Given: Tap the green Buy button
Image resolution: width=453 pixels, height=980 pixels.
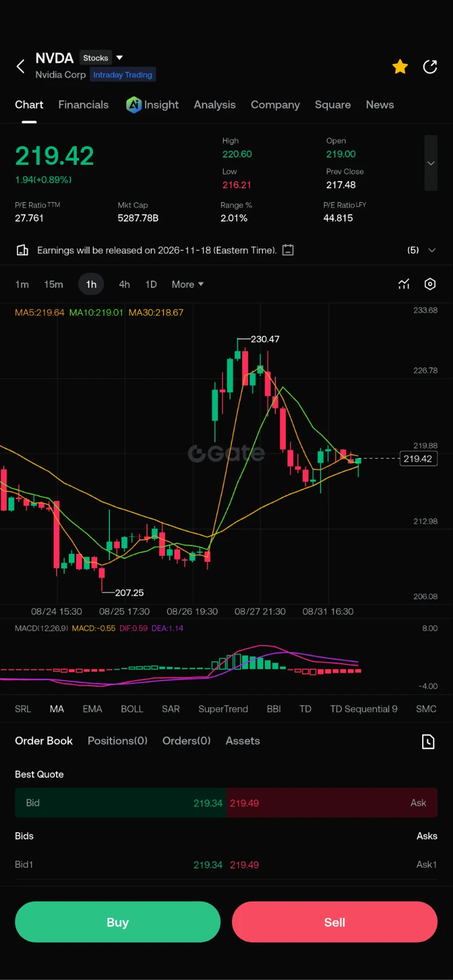Looking at the screenshot, I should pos(118,922).
